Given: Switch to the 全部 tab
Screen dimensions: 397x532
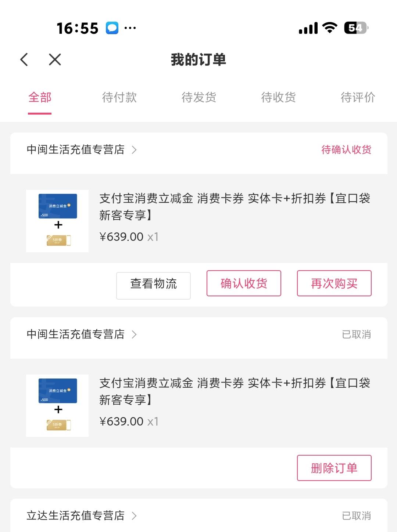Looking at the screenshot, I should [x=40, y=98].
